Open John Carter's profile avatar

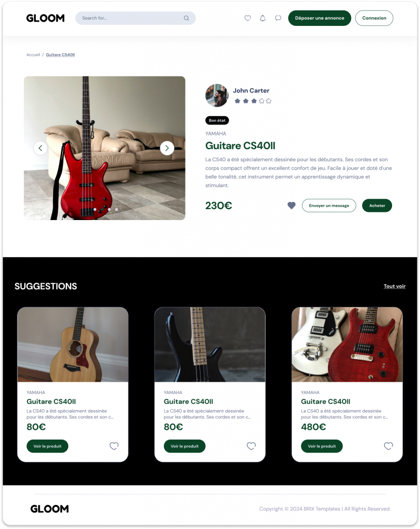pos(217,96)
